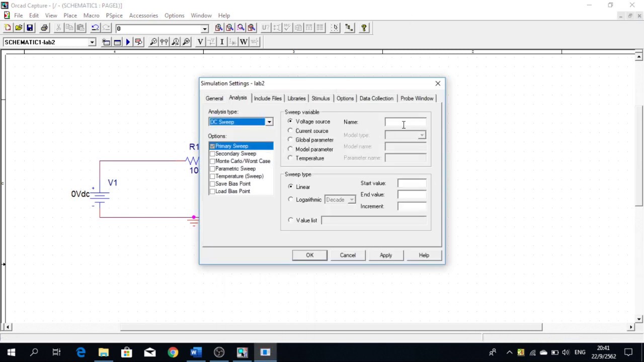This screenshot has height=362, width=644.
Task: Launch Google Chrome from the taskbar
Action: [x=173, y=352]
